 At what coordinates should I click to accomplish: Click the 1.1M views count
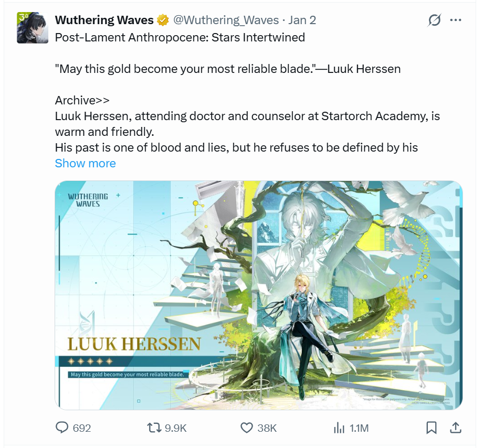(x=359, y=428)
